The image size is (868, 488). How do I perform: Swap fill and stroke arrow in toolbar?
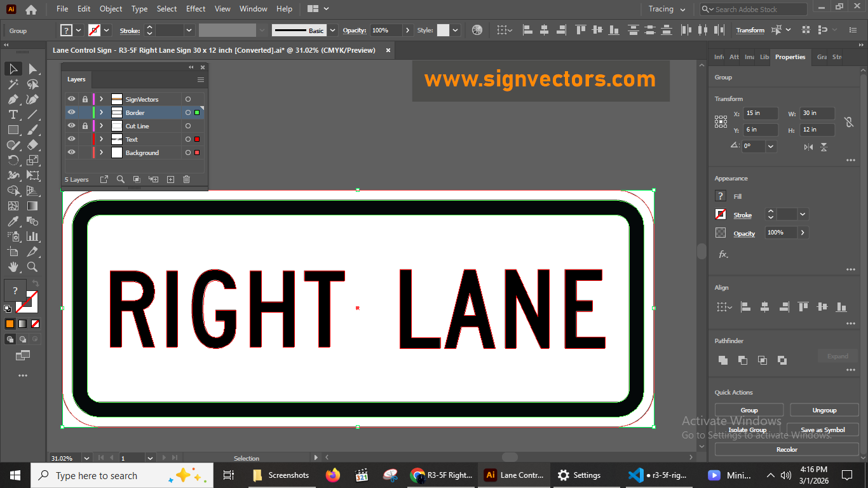point(36,283)
